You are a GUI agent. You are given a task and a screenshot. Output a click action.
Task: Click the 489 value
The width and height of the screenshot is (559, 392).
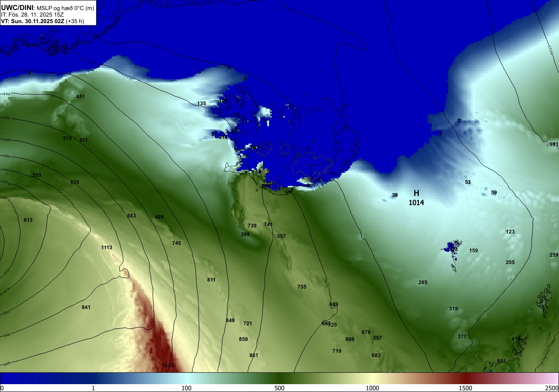pyautogui.click(x=159, y=217)
